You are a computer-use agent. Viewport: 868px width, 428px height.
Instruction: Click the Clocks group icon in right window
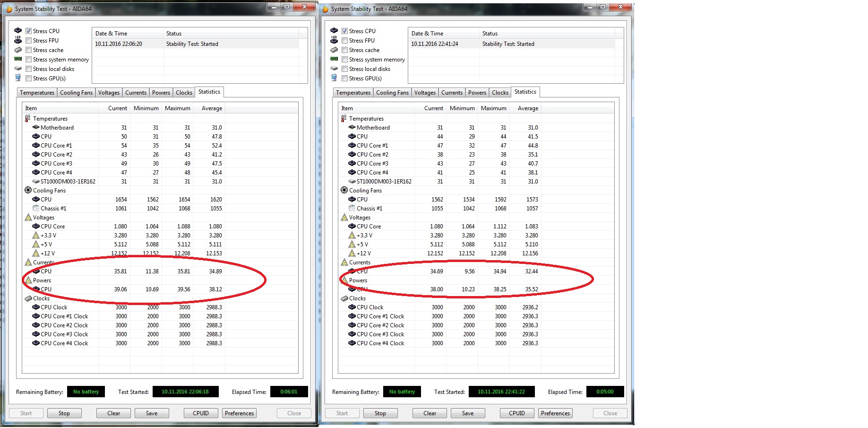(x=344, y=298)
